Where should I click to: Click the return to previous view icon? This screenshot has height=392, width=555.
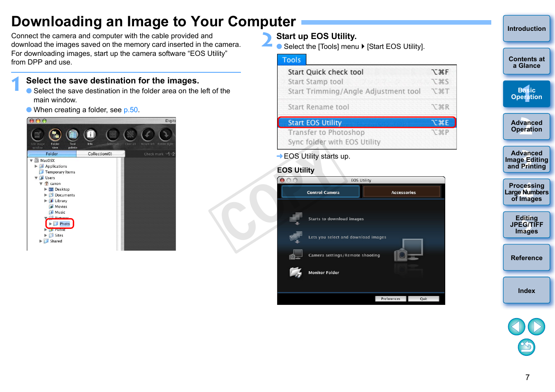(527, 347)
